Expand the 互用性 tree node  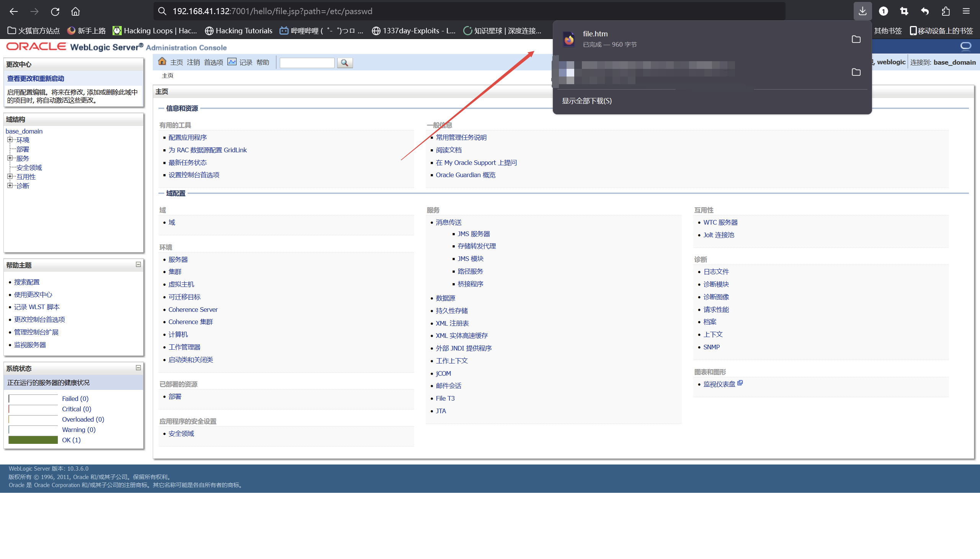[x=10, y=177]
